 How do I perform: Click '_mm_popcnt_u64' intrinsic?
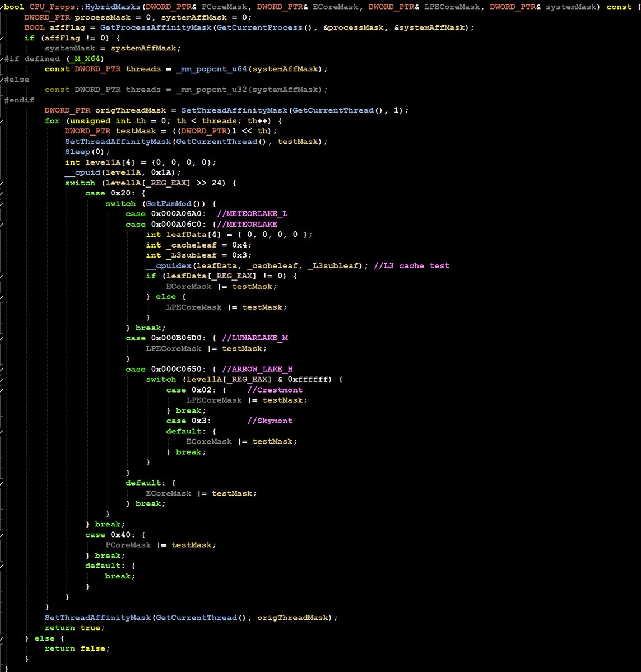click(211, 69)
